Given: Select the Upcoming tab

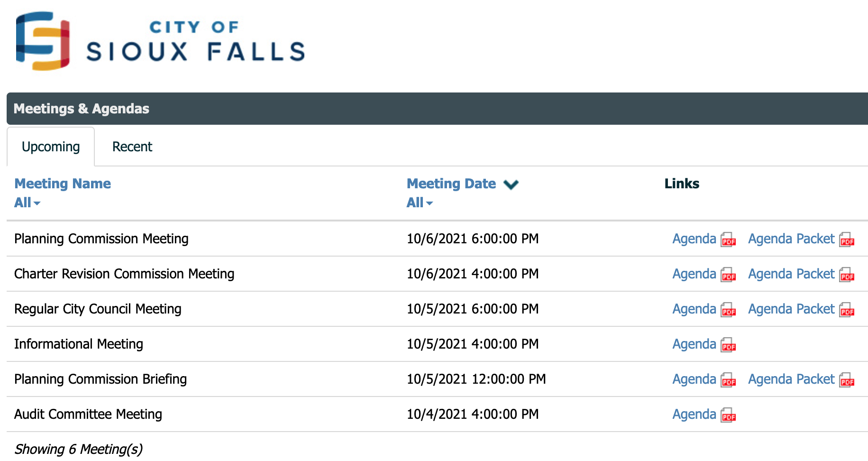Looking at the screenshot, I should [51, 147].
